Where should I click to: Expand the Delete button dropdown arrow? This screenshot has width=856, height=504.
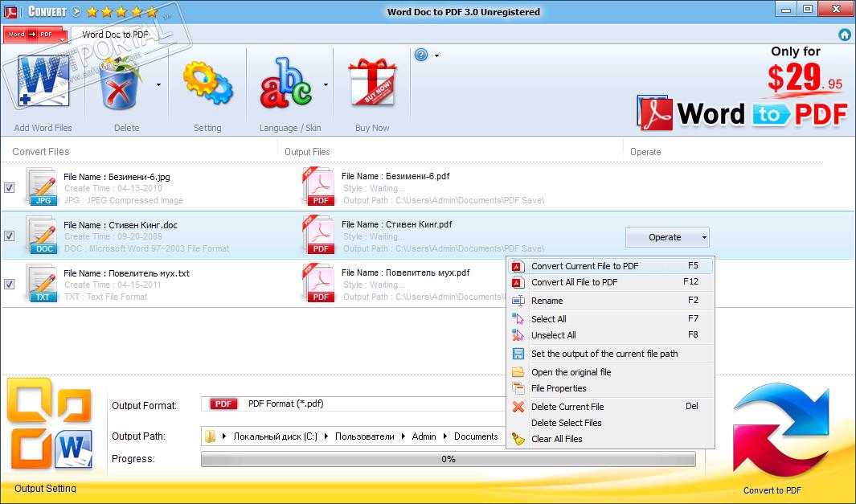[158, 84]
